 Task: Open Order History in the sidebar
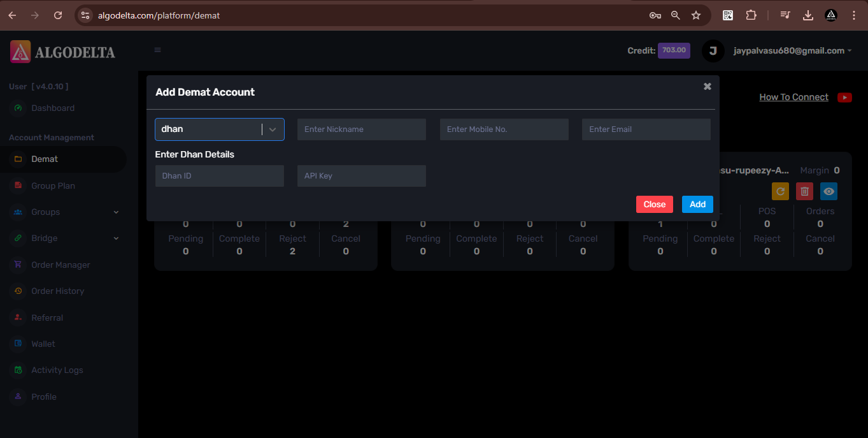[x=57, y=291]
